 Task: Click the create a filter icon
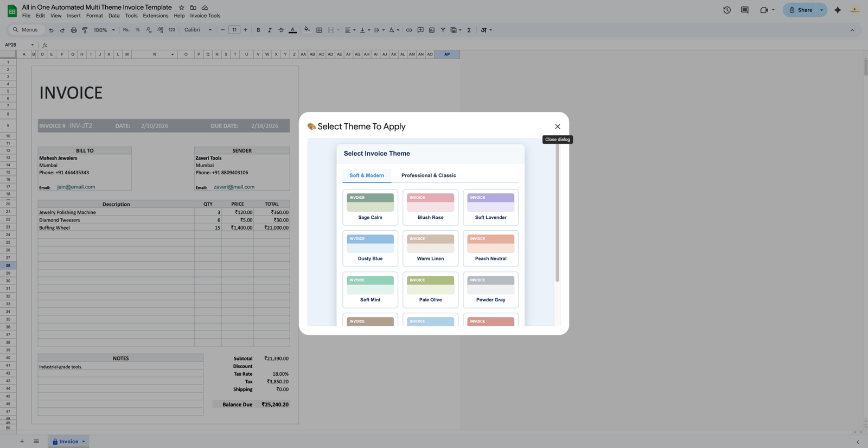tap(443, 30)
